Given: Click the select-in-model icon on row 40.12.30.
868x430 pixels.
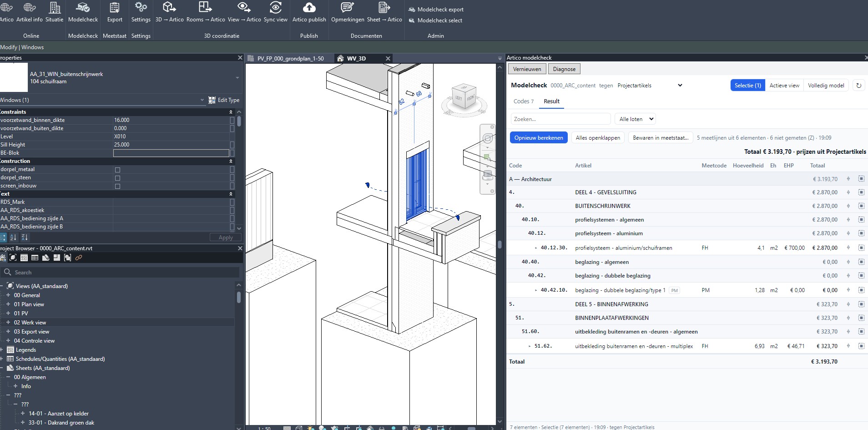Looking at the screenshot, I should 861,248.
